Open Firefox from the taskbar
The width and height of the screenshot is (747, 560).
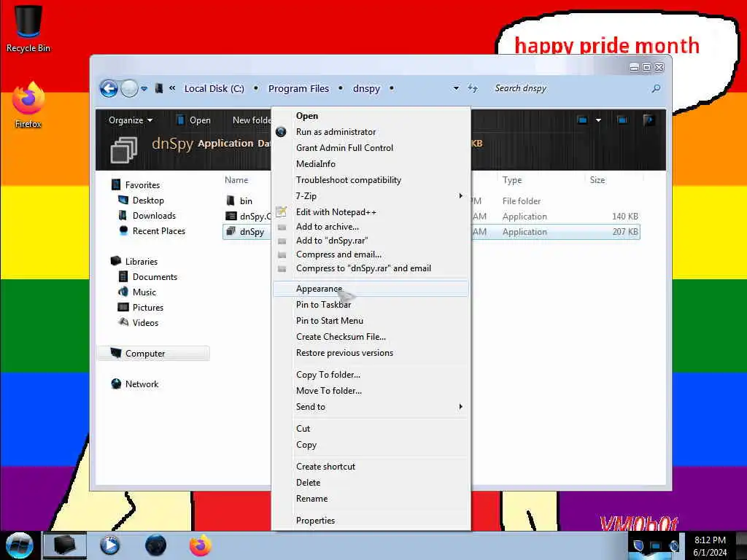pos(201,545)
